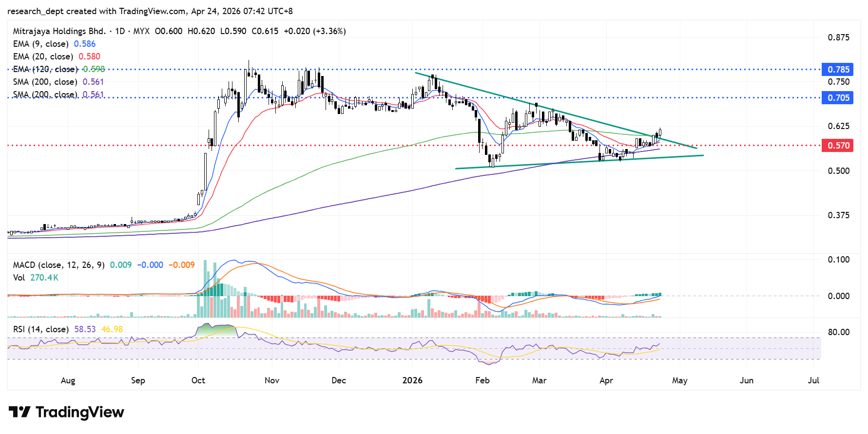
Task: Click the first SMA (200, close) legend
Action: click(45, 82)
